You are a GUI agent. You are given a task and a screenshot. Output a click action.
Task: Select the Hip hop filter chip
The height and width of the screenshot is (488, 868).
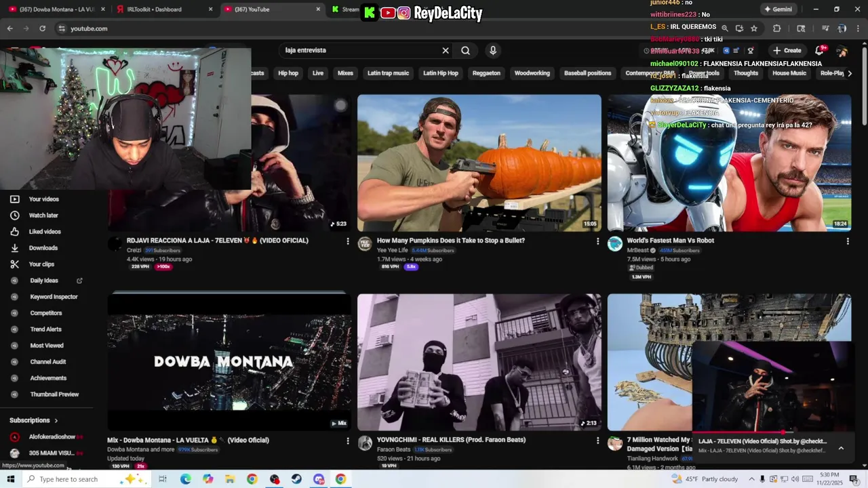pos(288,73)
